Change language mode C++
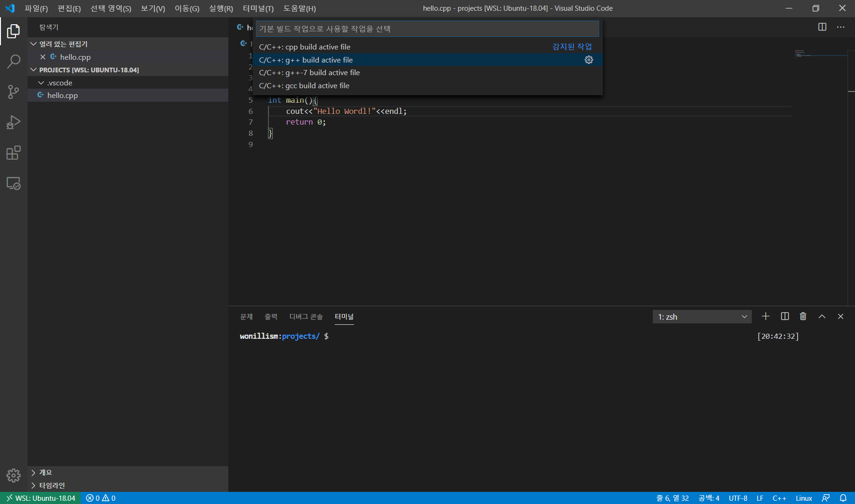This screenshot has width=855, height=504. pyautogui.click(x=779, y=498)
